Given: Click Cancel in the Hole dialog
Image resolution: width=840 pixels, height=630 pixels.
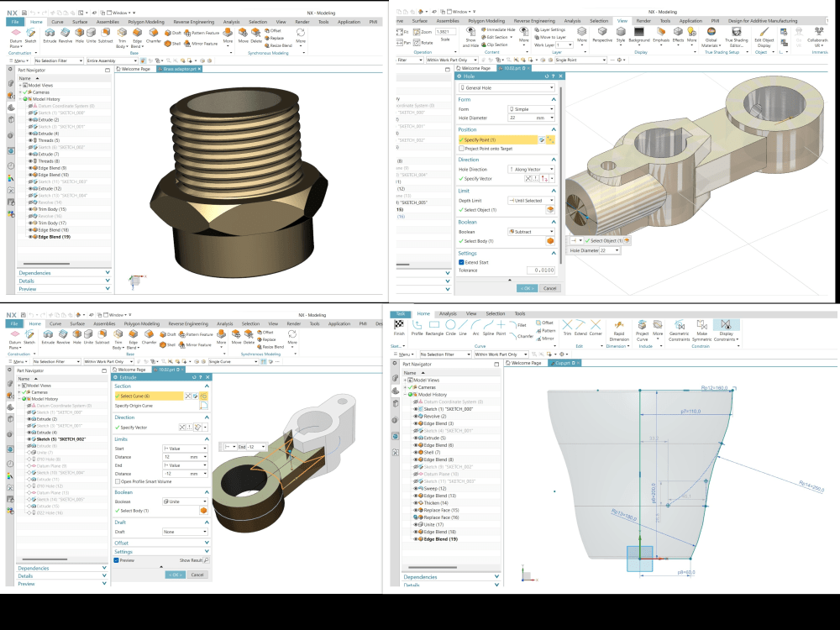Looking at the screenshot, I should 549,288.
